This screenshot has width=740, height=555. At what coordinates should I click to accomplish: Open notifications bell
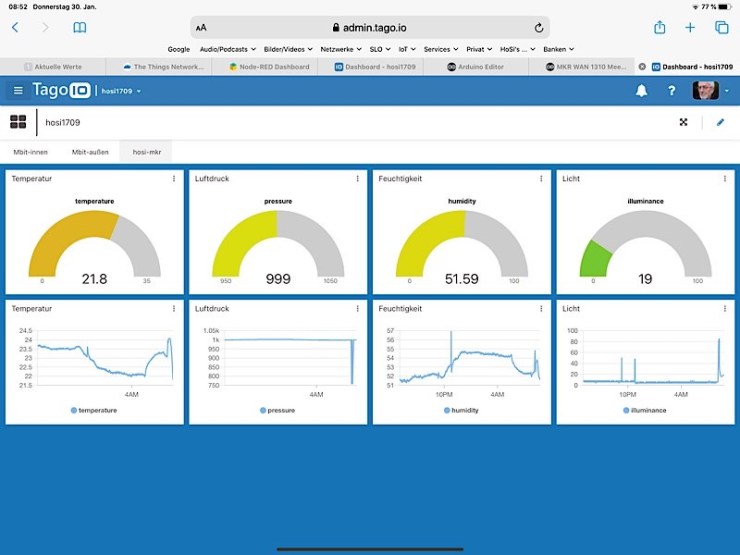641,91
